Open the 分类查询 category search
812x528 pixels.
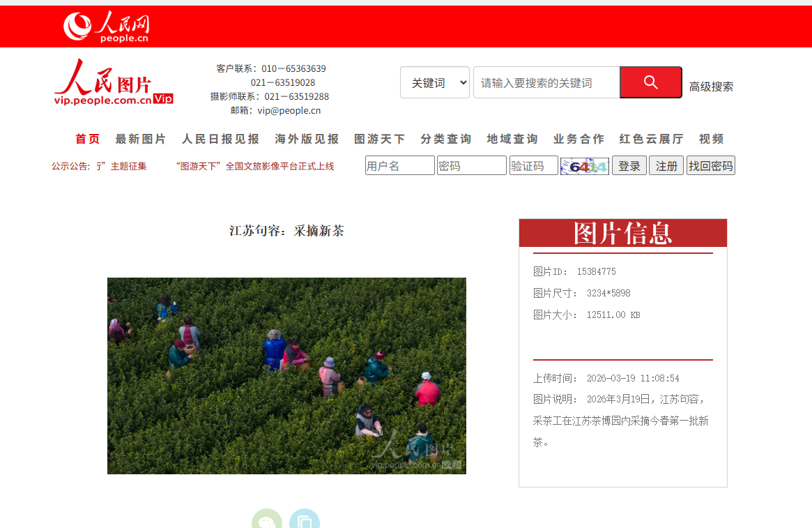446,139
